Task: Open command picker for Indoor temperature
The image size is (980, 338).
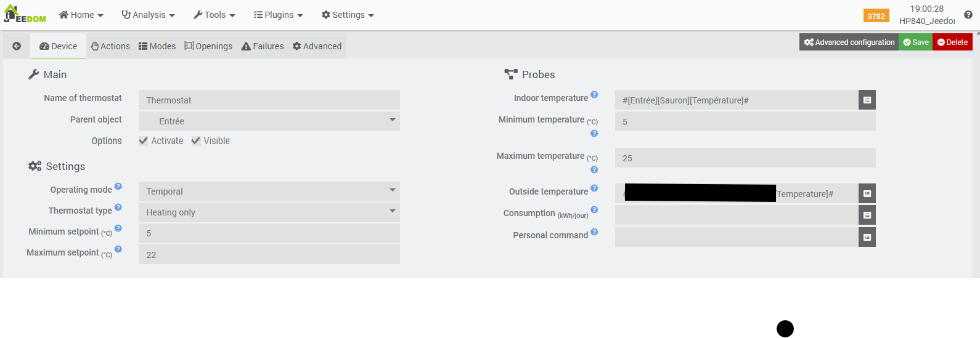Action: pyautogui.click(x=867, y=100)
